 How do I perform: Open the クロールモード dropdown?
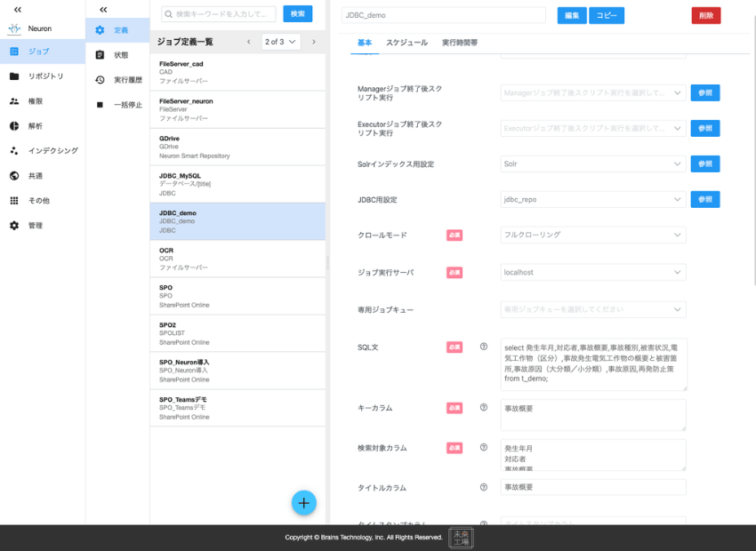pos(592,235)
